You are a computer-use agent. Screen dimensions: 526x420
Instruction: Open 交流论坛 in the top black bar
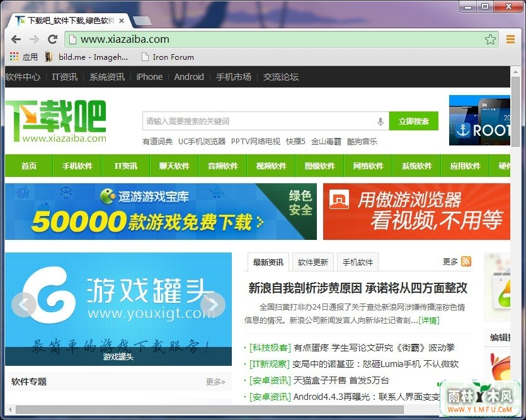(280, 77)
